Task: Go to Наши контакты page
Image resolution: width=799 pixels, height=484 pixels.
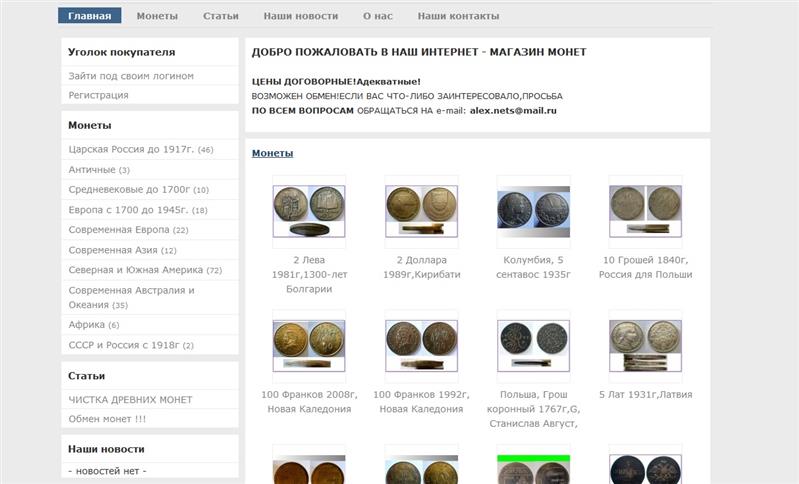Action: pyautogui.click(x=458, y=16)
